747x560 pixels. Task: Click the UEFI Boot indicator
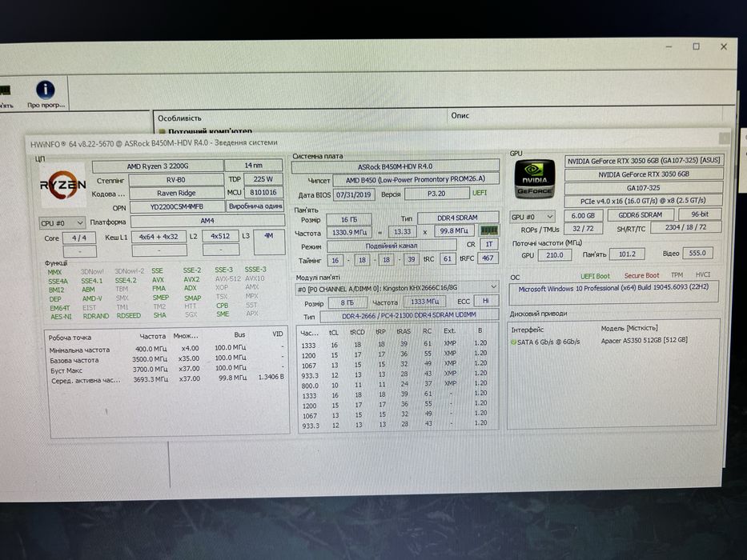click(595, 276)
